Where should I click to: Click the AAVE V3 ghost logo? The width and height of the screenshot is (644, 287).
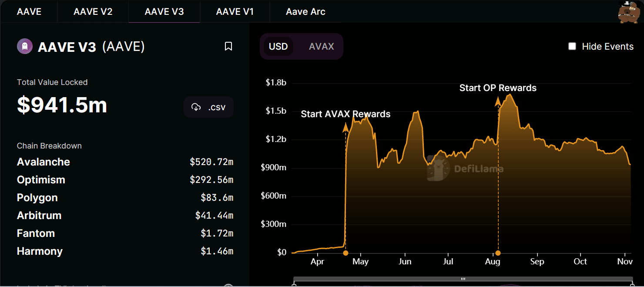(x=25, y=47)
